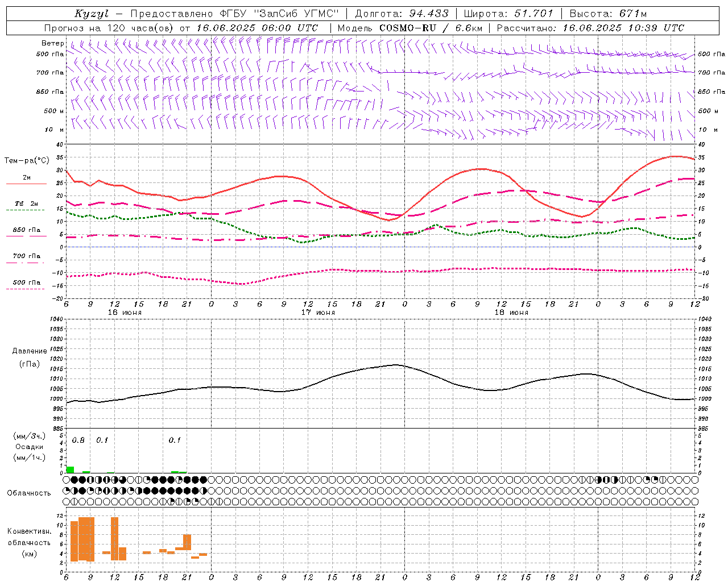Click the left pressure axis value 985
This screenshot has width=728, height=582.
[57, 429]
